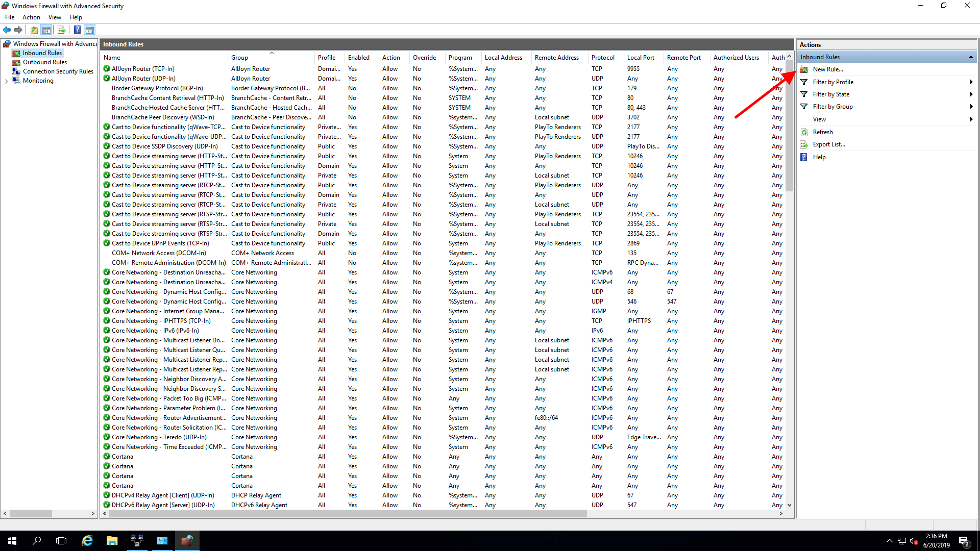The image size is (980, 551).
Task: Click the Export List toolbar icon
Action: [x=62, y=30]
